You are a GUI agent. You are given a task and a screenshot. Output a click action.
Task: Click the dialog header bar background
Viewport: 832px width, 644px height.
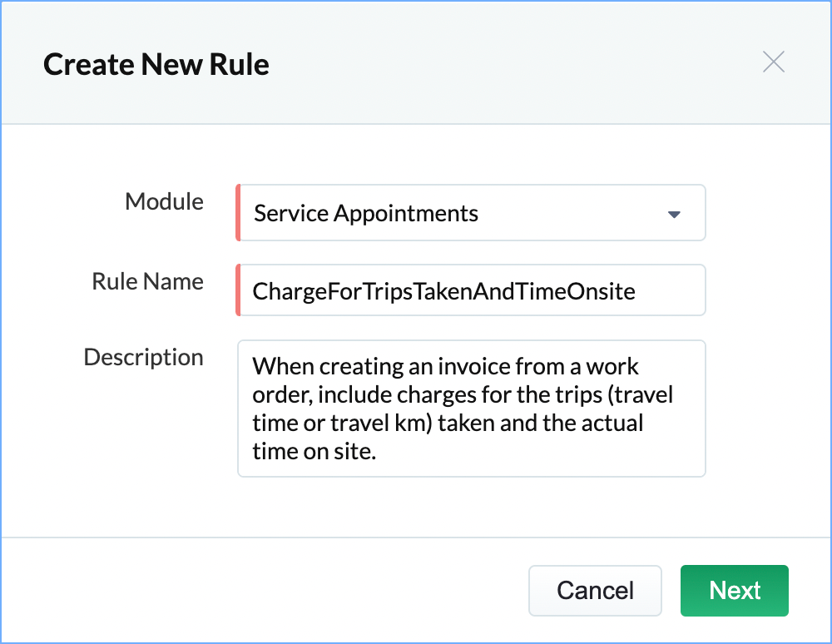(499, 63)
